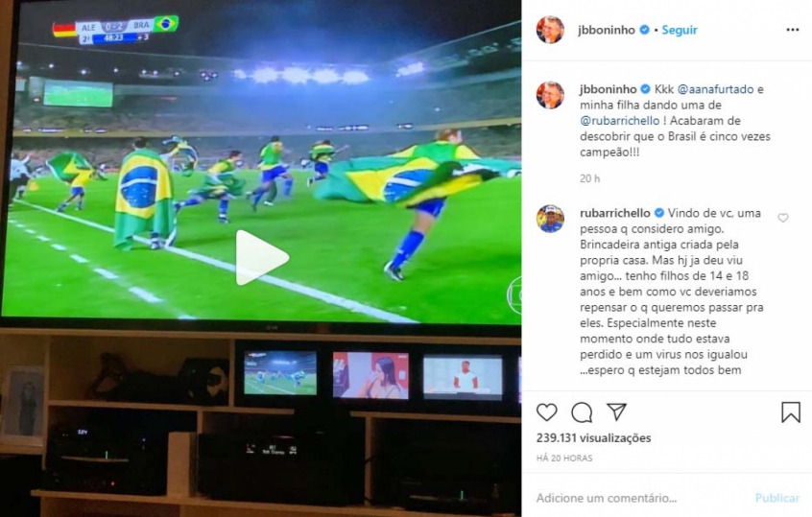This screenshot has height=517, width=812.
Task: Save the post with the bookmark icon
Action: click(x=791, y=412)
